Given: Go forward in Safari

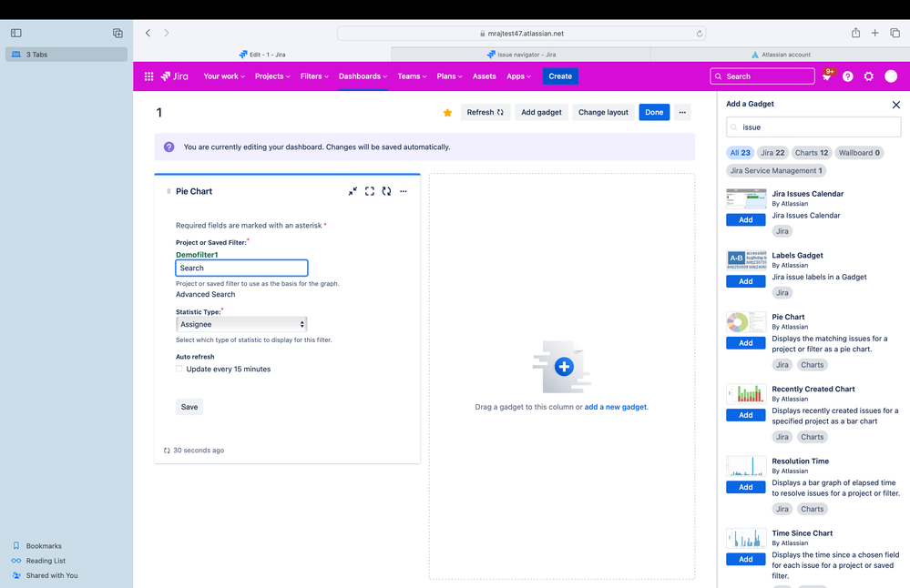Looking at the screenshot, I should point(167,33).
